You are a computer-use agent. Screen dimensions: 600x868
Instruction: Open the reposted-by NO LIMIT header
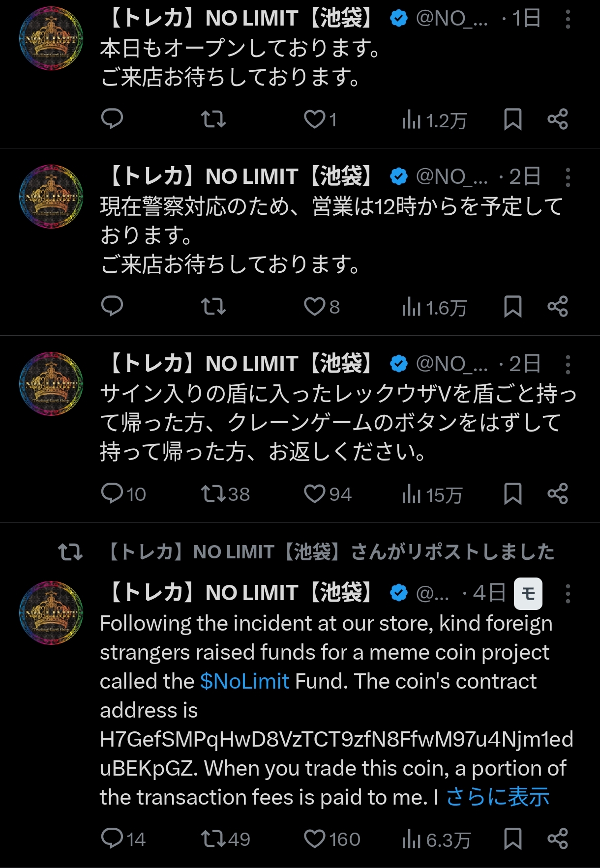[x=330, y=552]
